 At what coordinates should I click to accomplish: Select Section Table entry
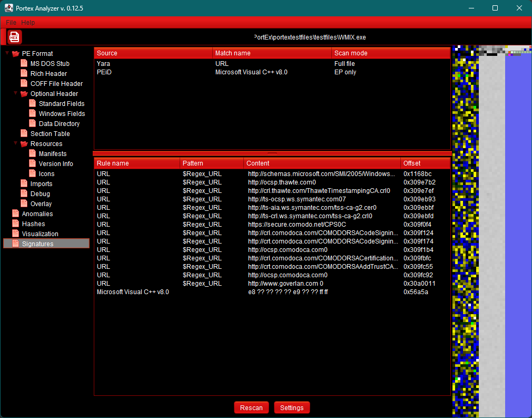click(x=50, y=134)
